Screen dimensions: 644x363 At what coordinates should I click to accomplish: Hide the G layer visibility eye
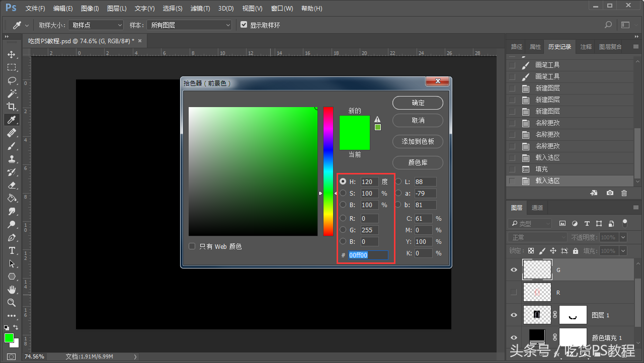pos(514,270)
